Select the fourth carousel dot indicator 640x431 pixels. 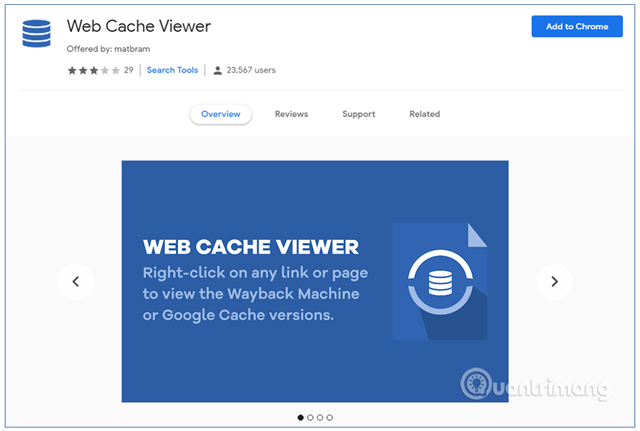tap(330, 418)
